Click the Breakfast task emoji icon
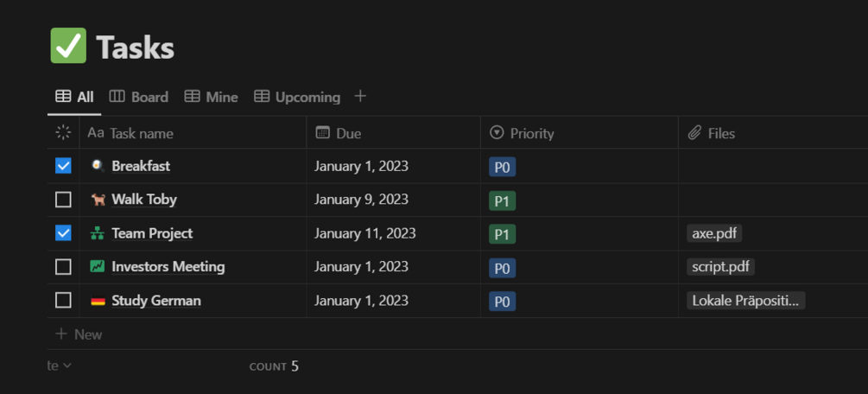This screenshot has height=394, width=868. 98,166
